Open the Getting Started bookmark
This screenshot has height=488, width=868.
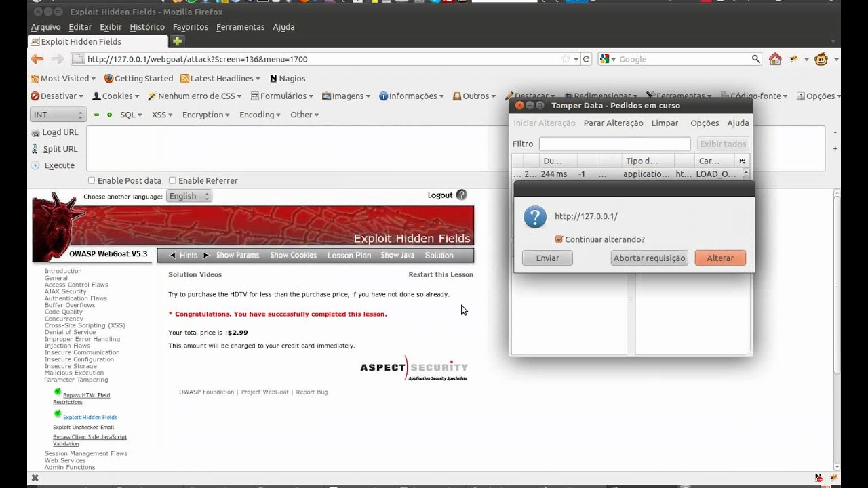(138, 78)
